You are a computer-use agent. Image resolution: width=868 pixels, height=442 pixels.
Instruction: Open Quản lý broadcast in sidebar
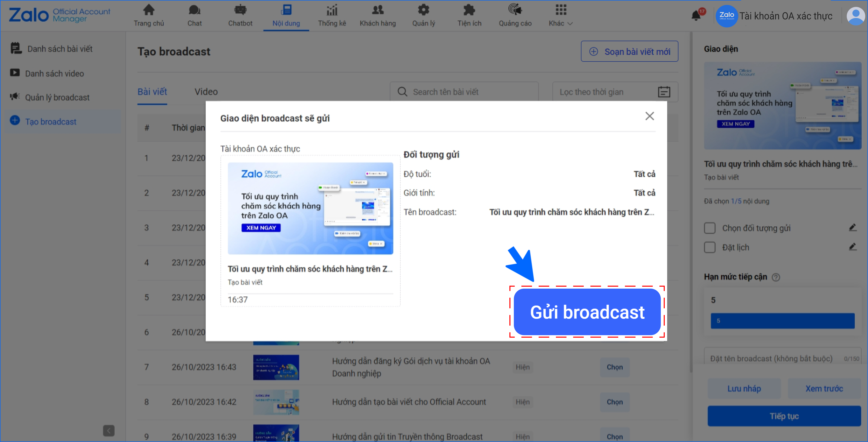click(x=57, y=98)
